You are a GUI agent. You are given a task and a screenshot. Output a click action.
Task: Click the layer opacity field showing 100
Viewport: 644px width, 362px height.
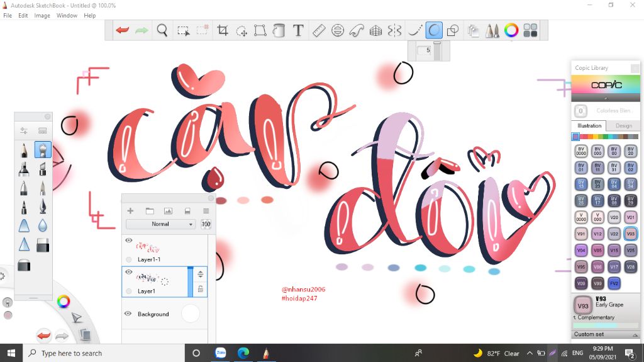point(206,224)
